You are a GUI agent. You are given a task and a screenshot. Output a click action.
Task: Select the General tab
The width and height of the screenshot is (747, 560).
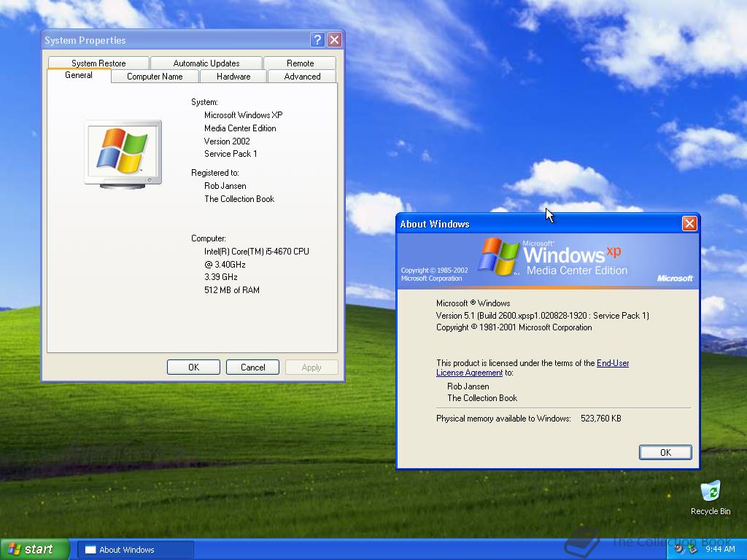click(x=79, y=75)
